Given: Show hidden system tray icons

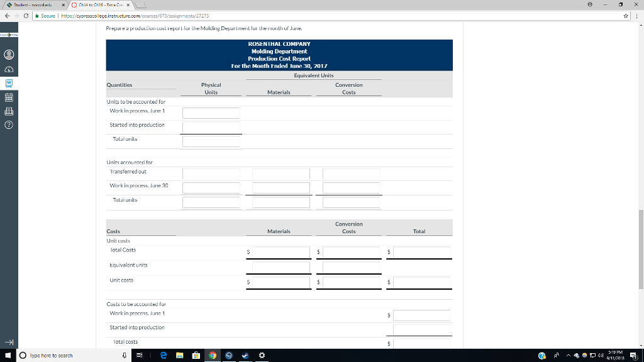Looking at the screenshot, I should (569, 356).
